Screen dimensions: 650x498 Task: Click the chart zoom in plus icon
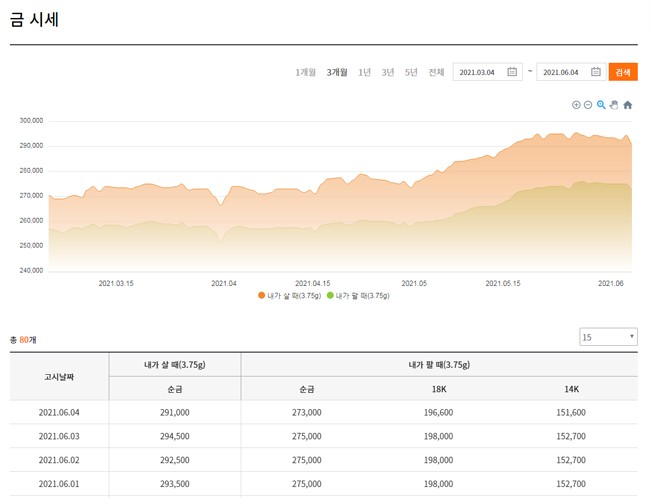(x=576, y=105)
